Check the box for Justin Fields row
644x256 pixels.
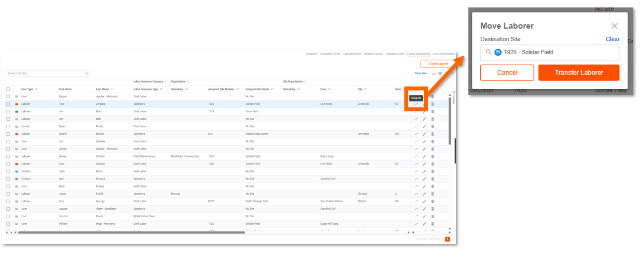(x=8, y=194)
